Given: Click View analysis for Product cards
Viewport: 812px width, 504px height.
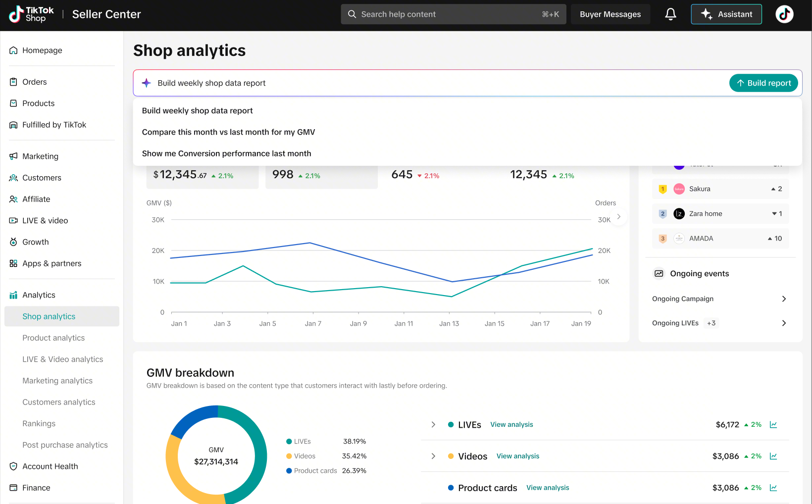Looking at the screenshot, I should click(x=548, y=488).
